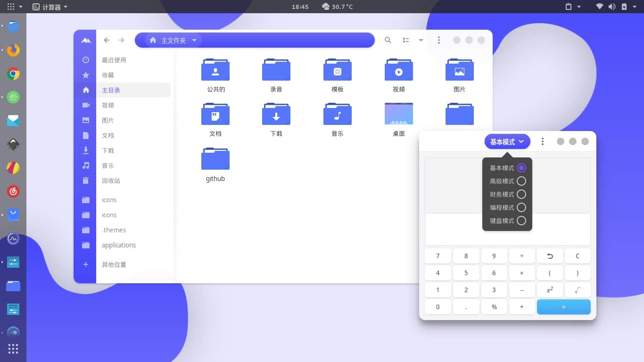Open the file manager three-dot menu

pos(438,41)
